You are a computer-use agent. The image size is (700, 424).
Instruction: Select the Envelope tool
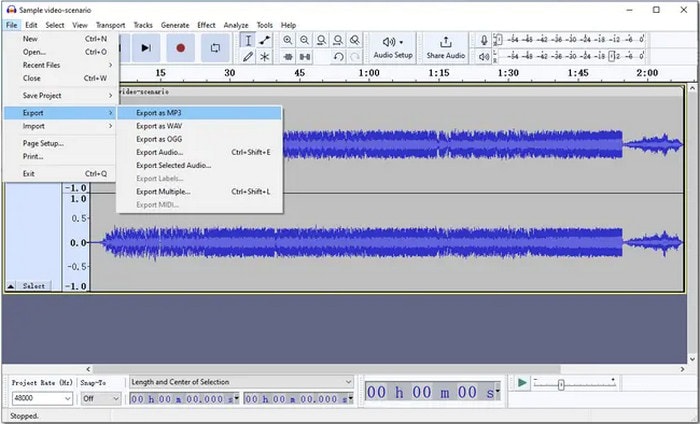(x=265, y=40)
